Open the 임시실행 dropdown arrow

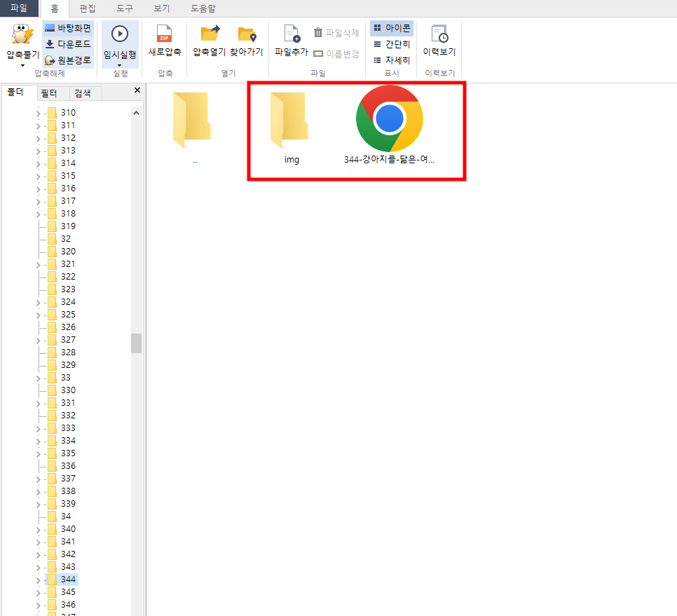120,66
